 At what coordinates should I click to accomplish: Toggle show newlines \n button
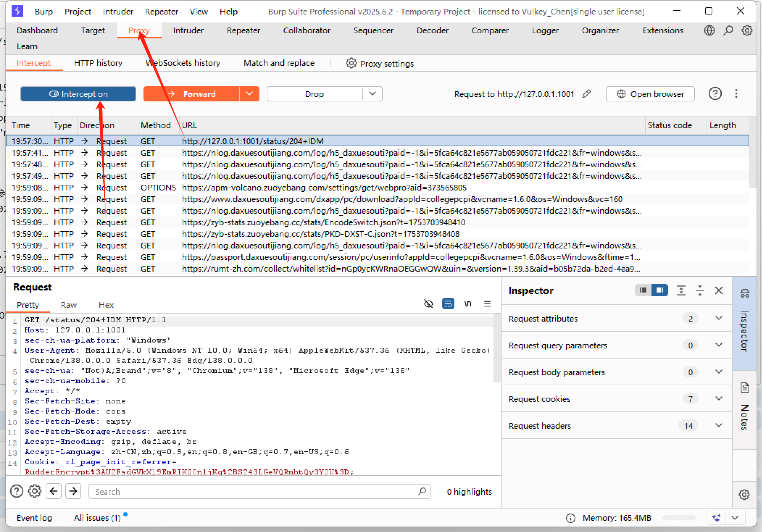(468, 303)
